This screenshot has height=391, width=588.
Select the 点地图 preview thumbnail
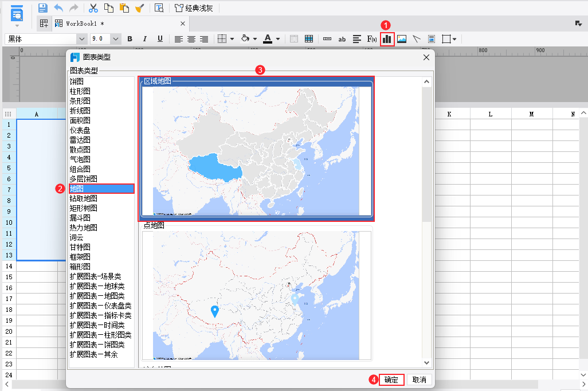[x=258, y=296]
